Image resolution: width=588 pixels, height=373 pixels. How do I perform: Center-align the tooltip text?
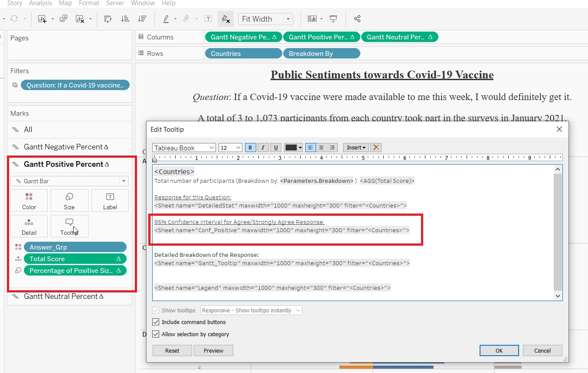(x=321, y=148)
